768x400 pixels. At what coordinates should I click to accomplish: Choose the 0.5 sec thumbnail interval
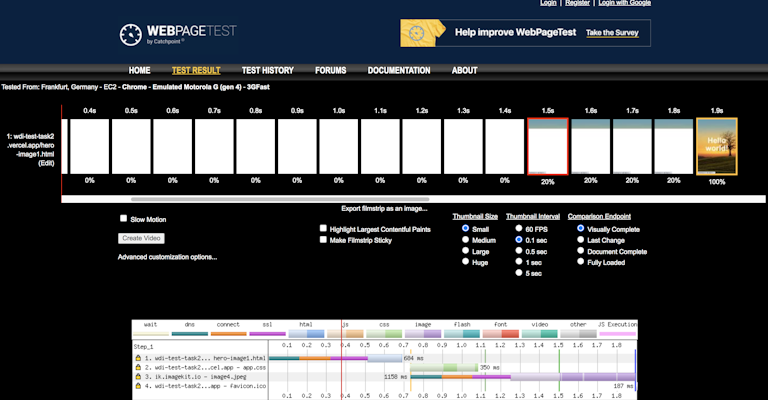(518, 251)
